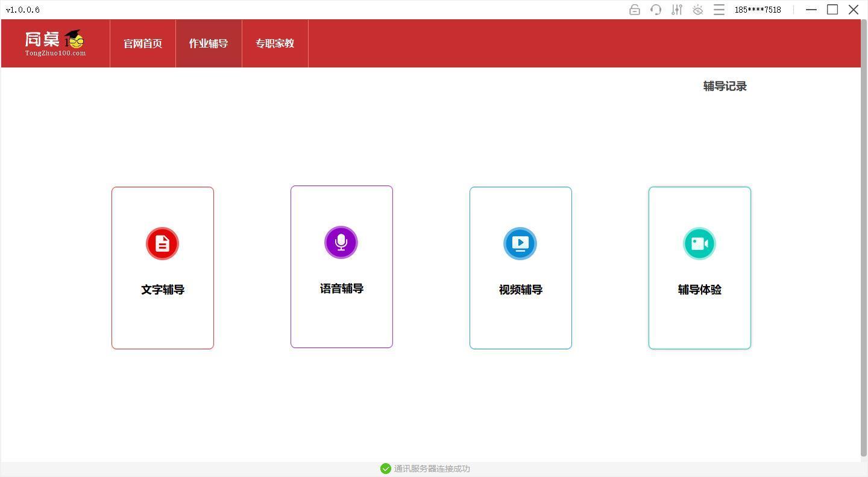This screenshot has height=477, width=868.
Task: Select the 文字辅导 label
Action: [x=163, y=290]
